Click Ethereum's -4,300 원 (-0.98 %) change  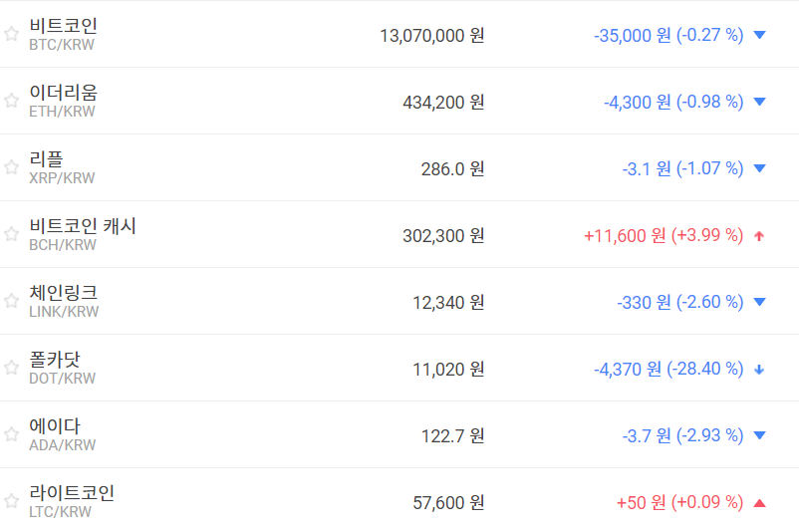tap(673, 102)
